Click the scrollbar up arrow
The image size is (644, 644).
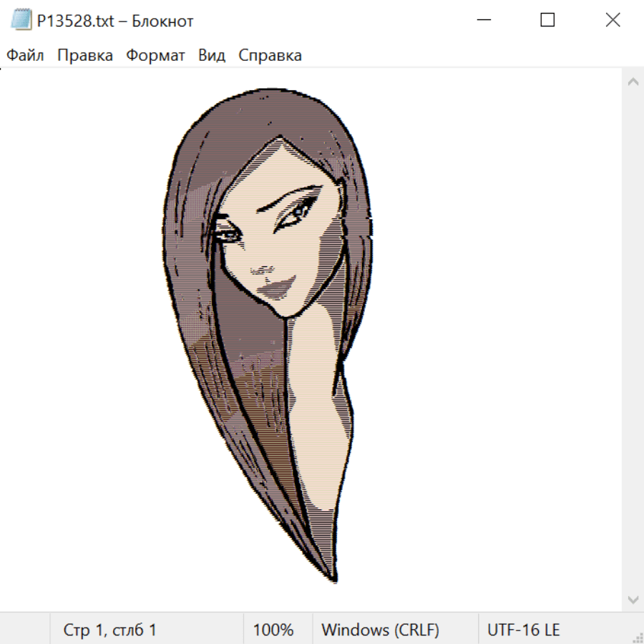[633, 82]
